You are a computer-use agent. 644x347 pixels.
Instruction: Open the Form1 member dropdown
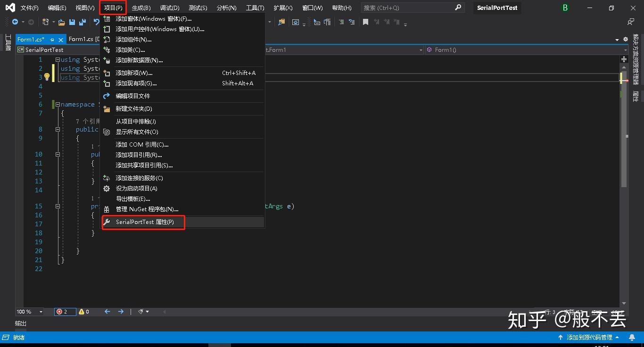coord(523,50)
